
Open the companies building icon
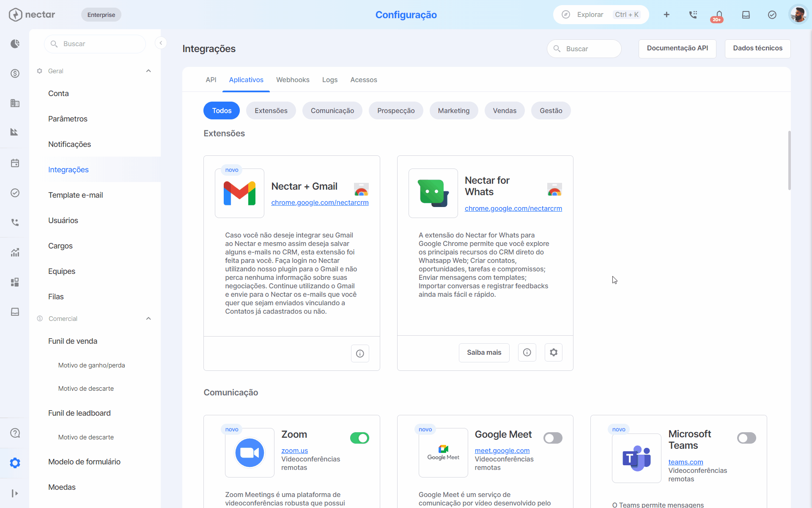[x=15, y=103]
